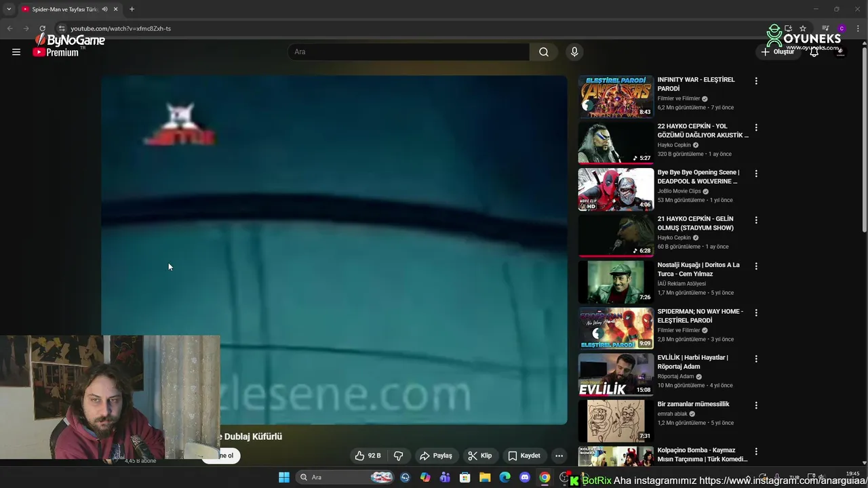Image resolution: width=868 pixels, height=488 pixels.
Task: Open 22 Hayko Cepkin akustik thumbnail
Action: (x=616, y=143)
